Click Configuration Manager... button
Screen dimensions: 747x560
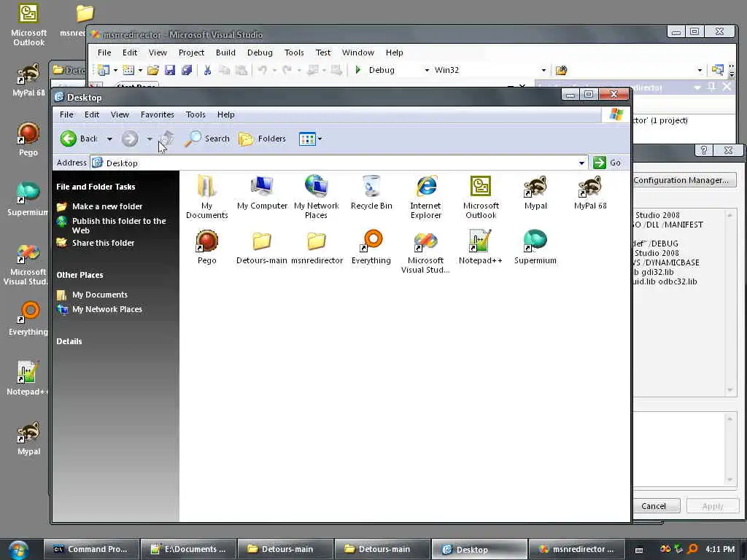(x=681, y=180)
